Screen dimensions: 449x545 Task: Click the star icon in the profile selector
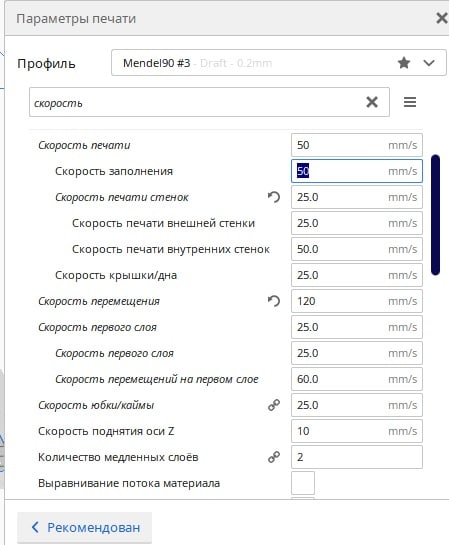[x=404, y=63]
